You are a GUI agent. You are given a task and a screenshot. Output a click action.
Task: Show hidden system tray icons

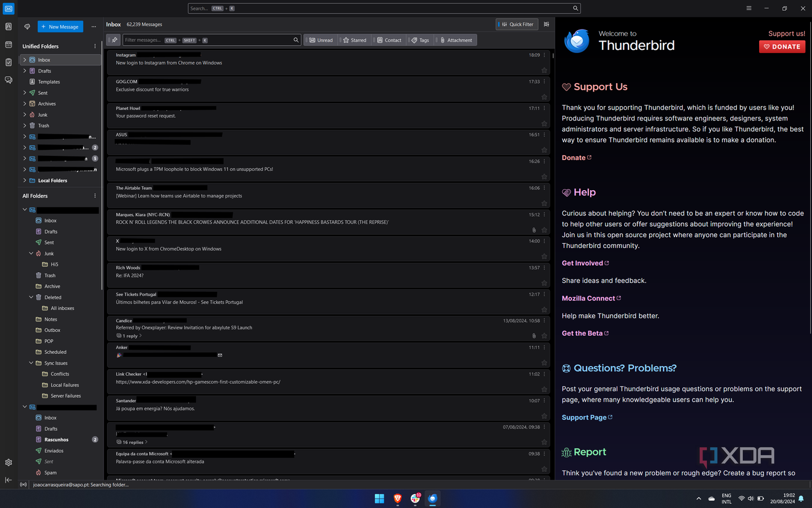point(698,498)
